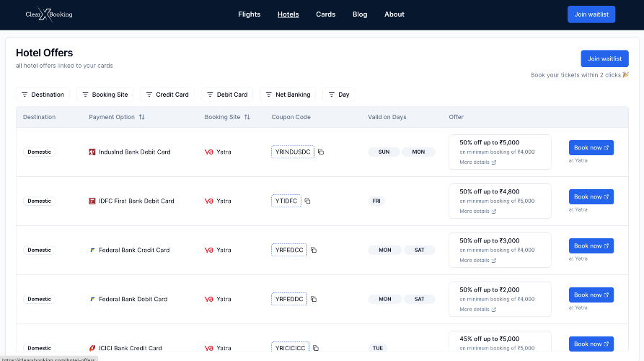Copy the YRFEDDC coupon code
Image resolution: width=644 pixels, height=361 pixels.
[314, 299]
